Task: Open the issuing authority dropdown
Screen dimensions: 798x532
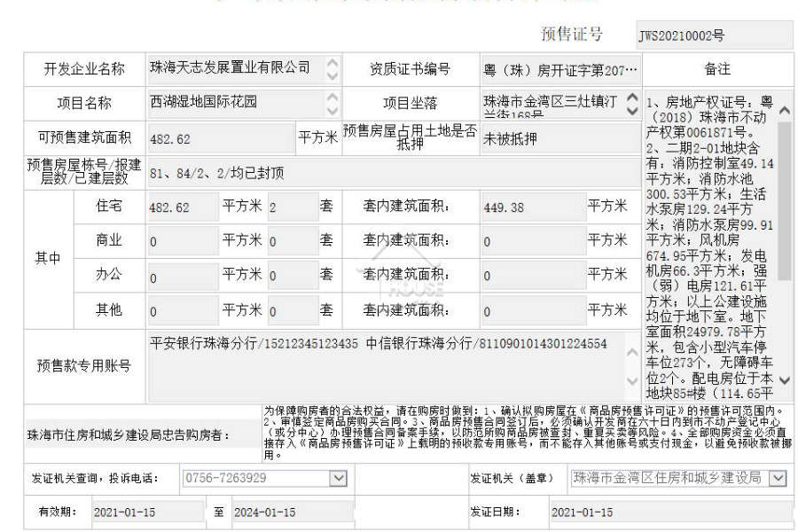Action: 777,478
